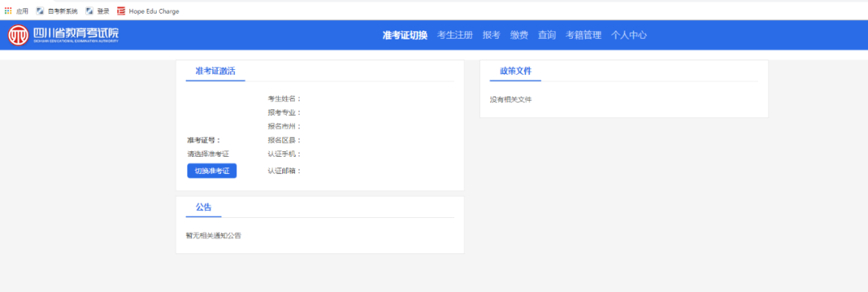Click the 考生姓名 field label
The image size is (868, 292).
coord(284,99)
